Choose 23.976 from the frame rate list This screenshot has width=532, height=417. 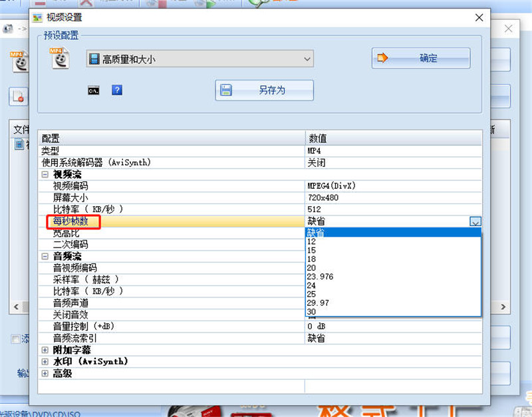coord(320,277)
